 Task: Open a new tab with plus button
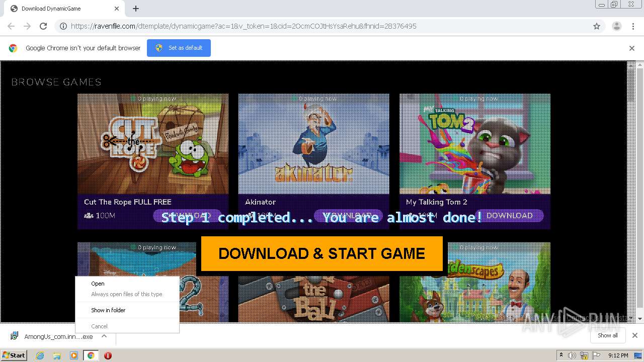[136, 9]
